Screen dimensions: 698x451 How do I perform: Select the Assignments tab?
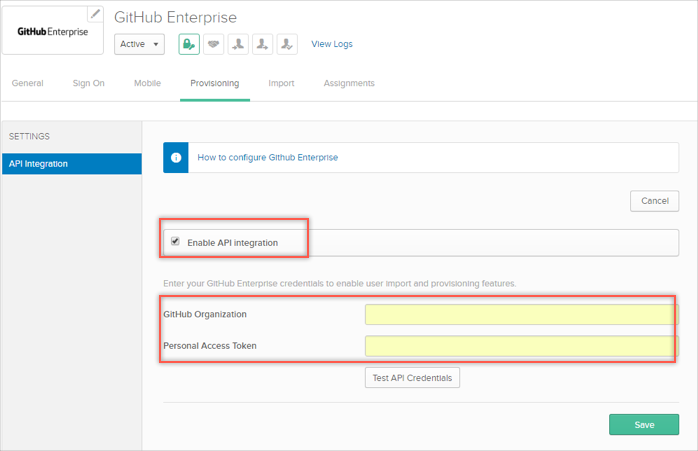click(x=349, y=83)
